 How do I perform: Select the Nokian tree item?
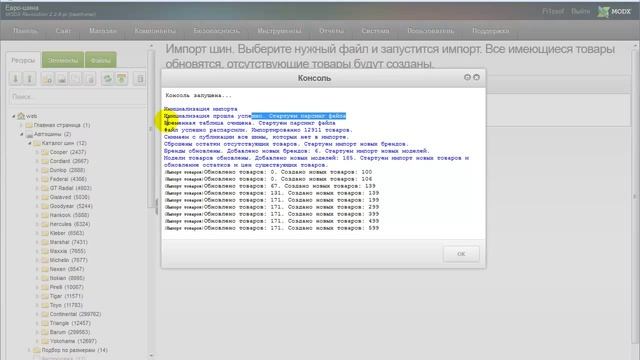[67, 278]
